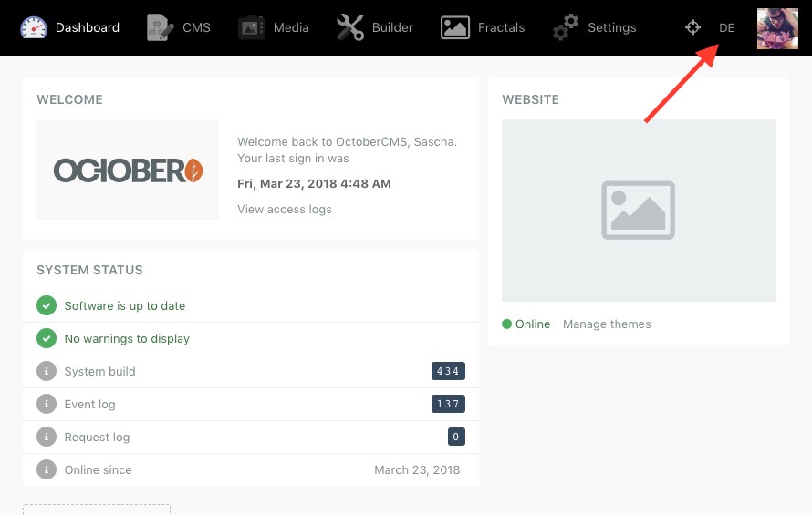Open the Event log entry

(x=89, y=404)
